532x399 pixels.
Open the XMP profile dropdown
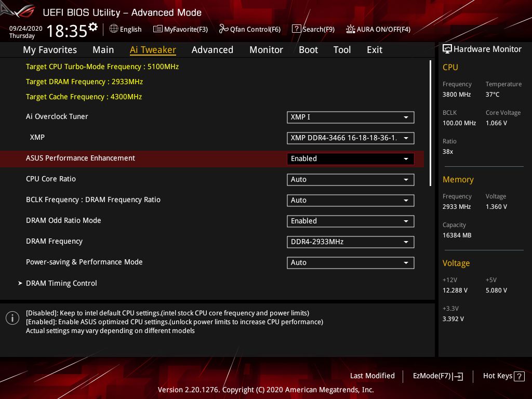point(351,138)
